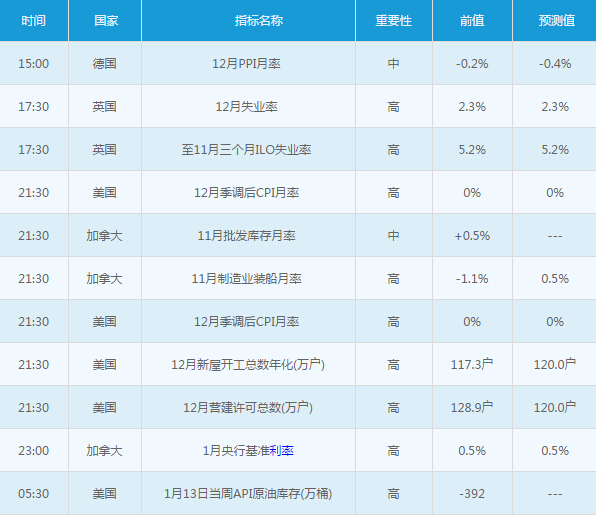
Task: Select the 德国 country cell
Action: tap(105, 63)
